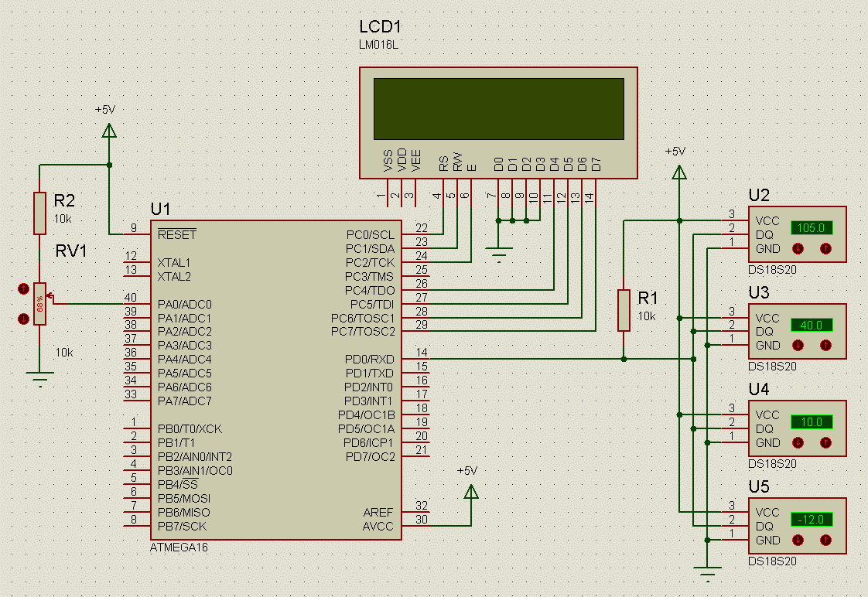Click the RS pin label on LCD

coord(443,164)
